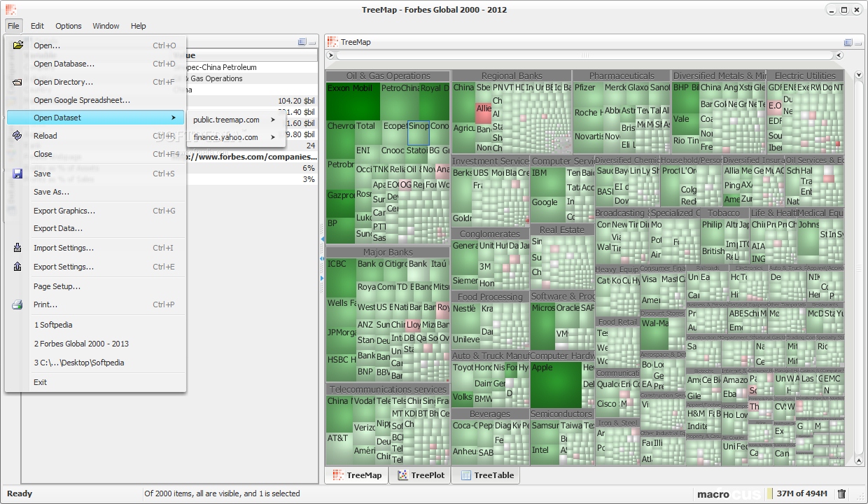Switch to the TreePlot tab
The image size is (868, 504).
[421, 475]
